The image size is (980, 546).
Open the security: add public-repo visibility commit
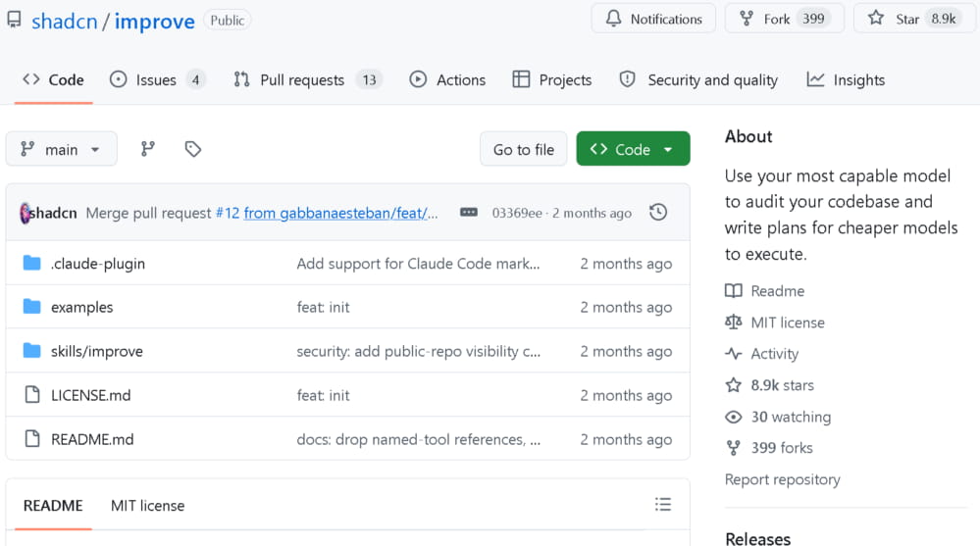[x=419, y=351]
